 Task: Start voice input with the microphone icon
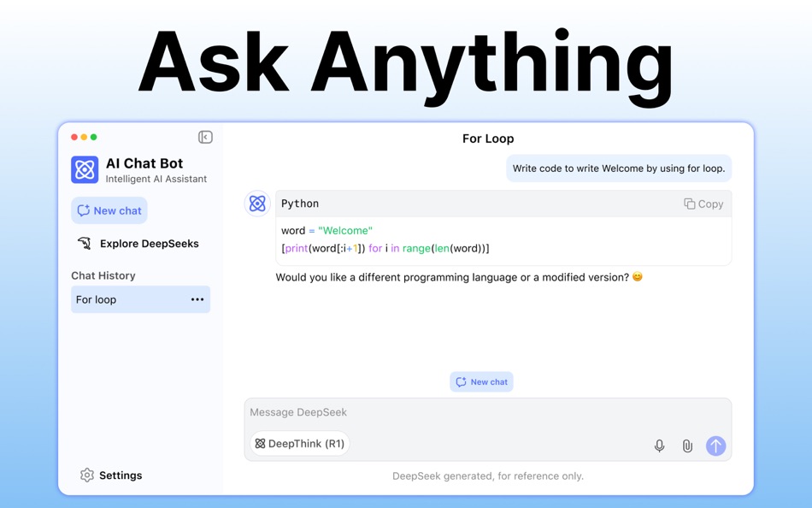[x=659, y=446]
